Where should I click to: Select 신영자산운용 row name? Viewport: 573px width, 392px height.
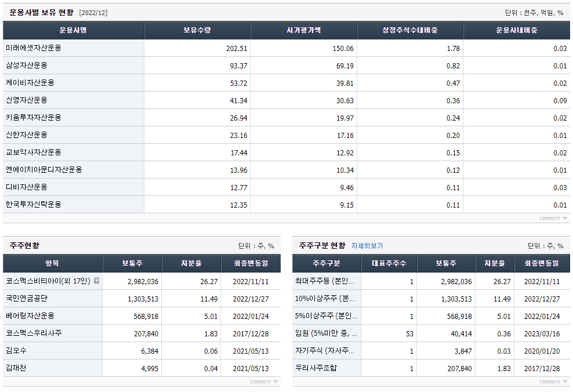27,100
